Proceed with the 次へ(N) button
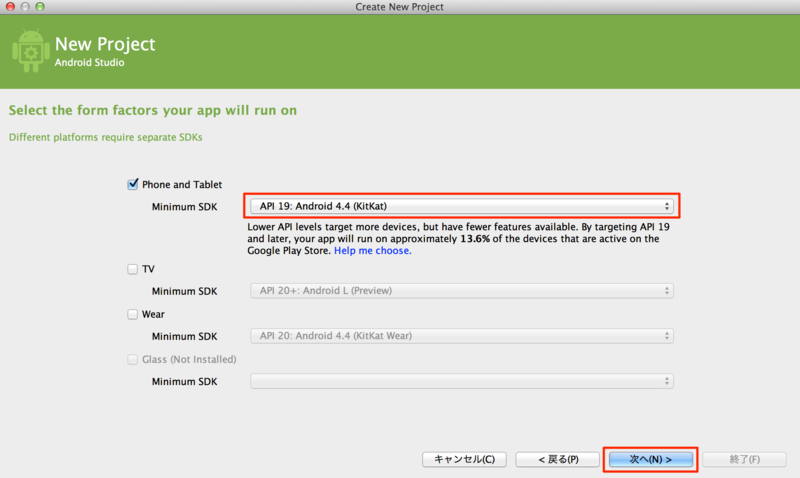The width and height of the screenshot is (800, 478). pyautogui.click(x=651, y=459)
